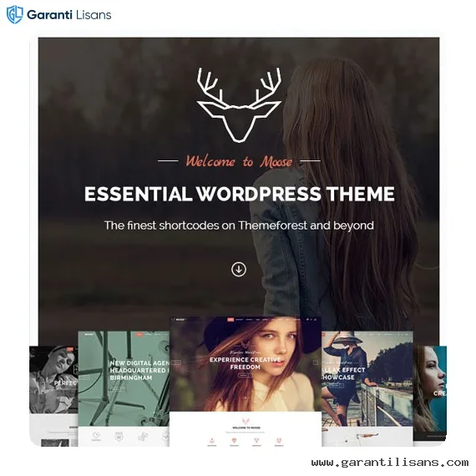
Task: Click the Garanti Lisans shield logo
Action: click(x=14, y=14)
